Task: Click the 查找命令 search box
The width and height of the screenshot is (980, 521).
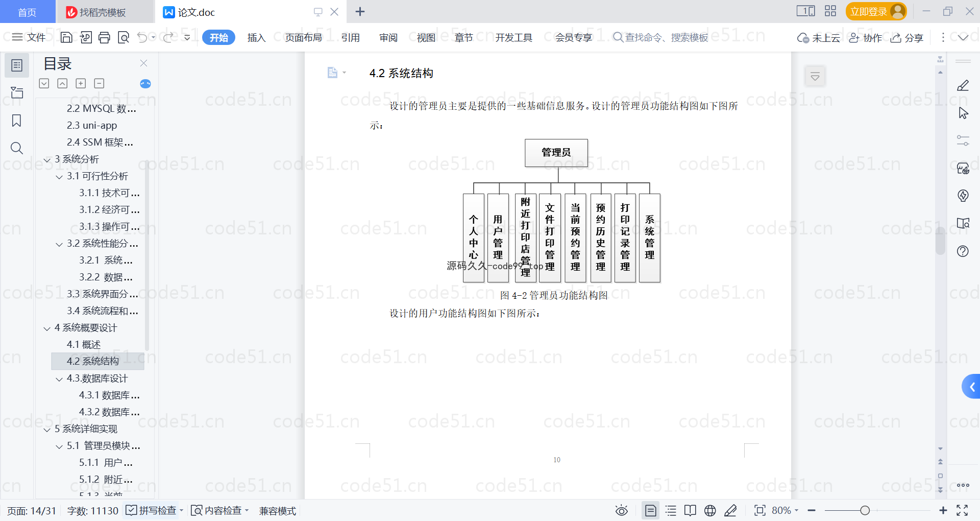Action: coord(660,37)
